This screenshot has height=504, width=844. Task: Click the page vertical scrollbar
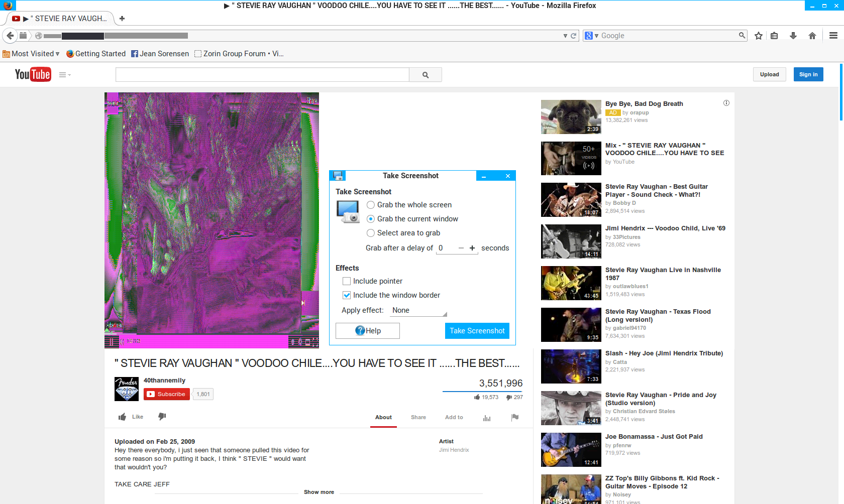tap(841, 92)
